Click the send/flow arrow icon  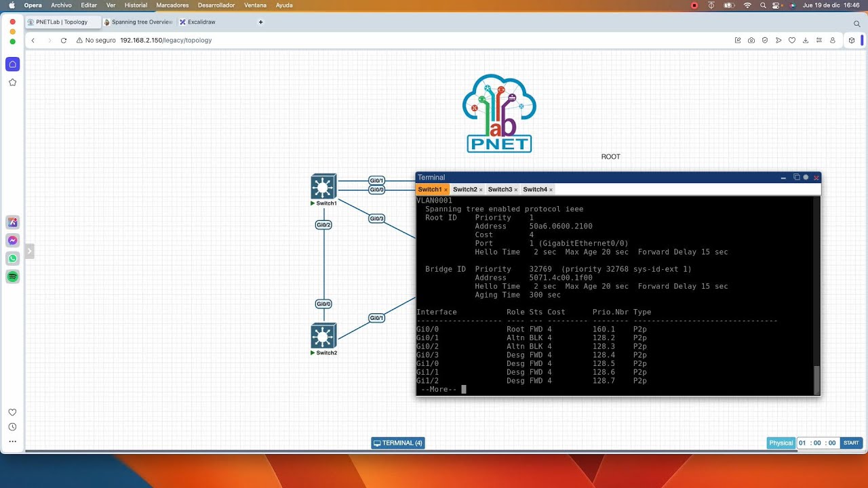pos(778,40)
